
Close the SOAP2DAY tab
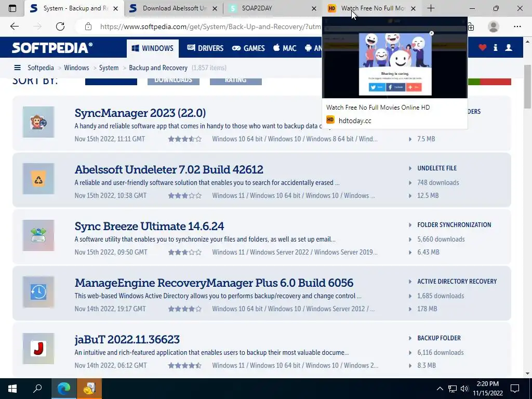314,9
